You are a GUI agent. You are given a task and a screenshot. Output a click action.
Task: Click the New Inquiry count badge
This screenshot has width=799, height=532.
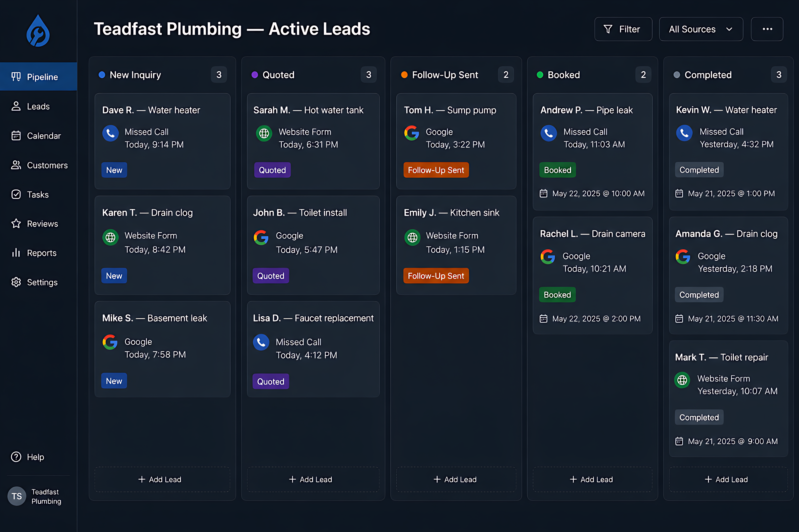click(219, 75)
